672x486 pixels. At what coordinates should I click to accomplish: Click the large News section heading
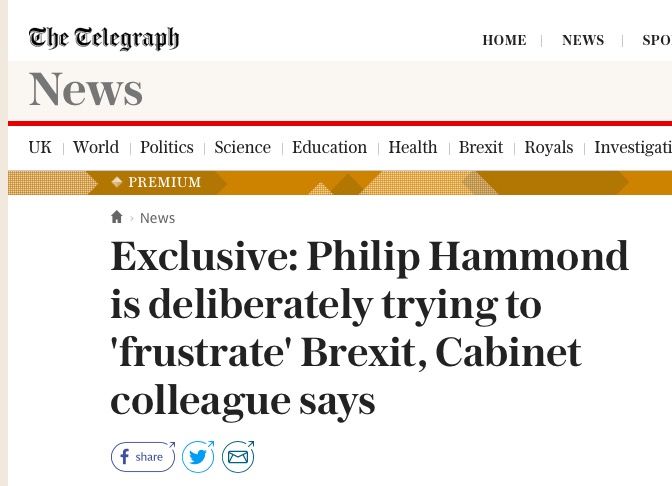point(86,90)
